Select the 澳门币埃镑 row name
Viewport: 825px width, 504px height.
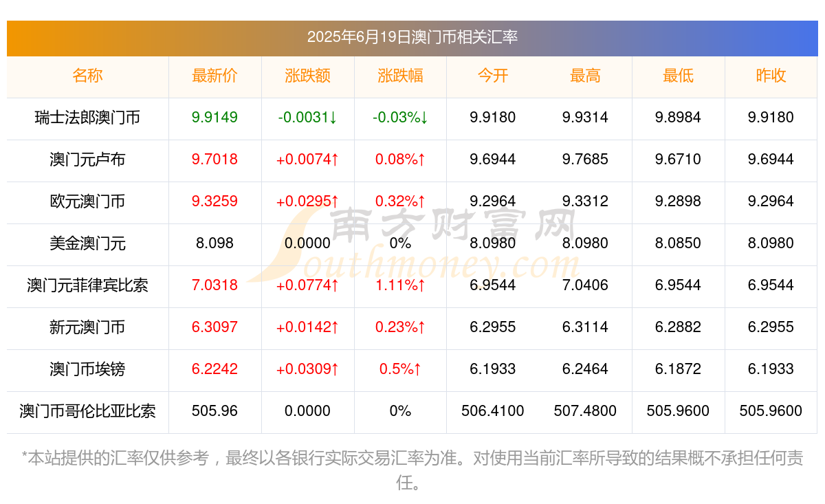click(x=87, y=369)
